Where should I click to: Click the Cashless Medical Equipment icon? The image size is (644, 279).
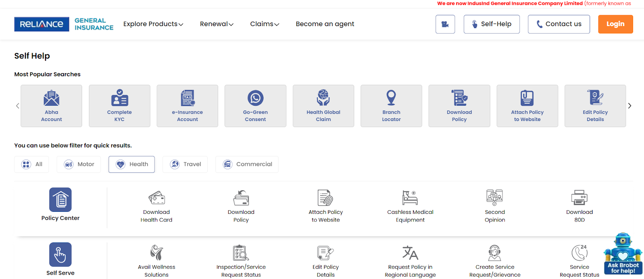410,198
